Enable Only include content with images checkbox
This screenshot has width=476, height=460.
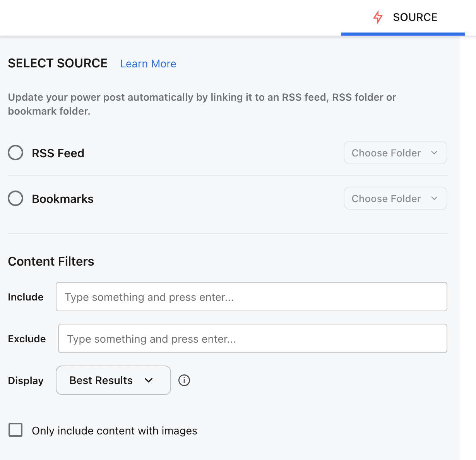point(15,430)
